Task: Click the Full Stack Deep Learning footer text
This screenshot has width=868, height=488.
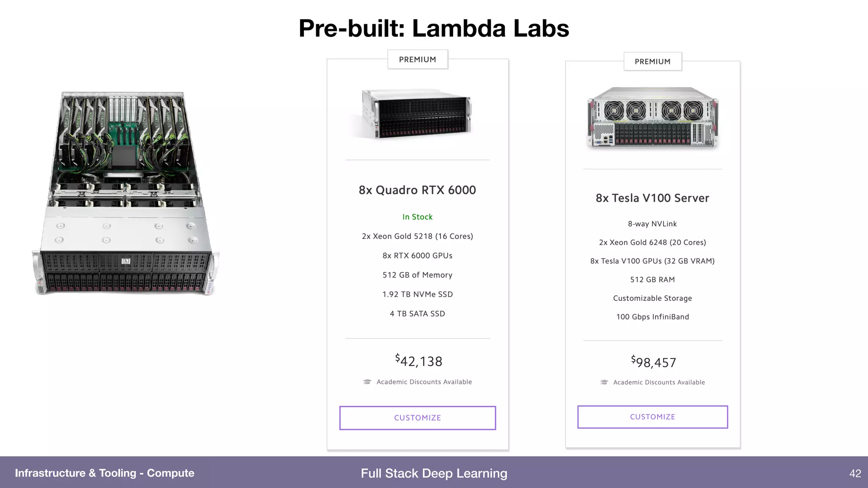Action: [x=434, y=473]
